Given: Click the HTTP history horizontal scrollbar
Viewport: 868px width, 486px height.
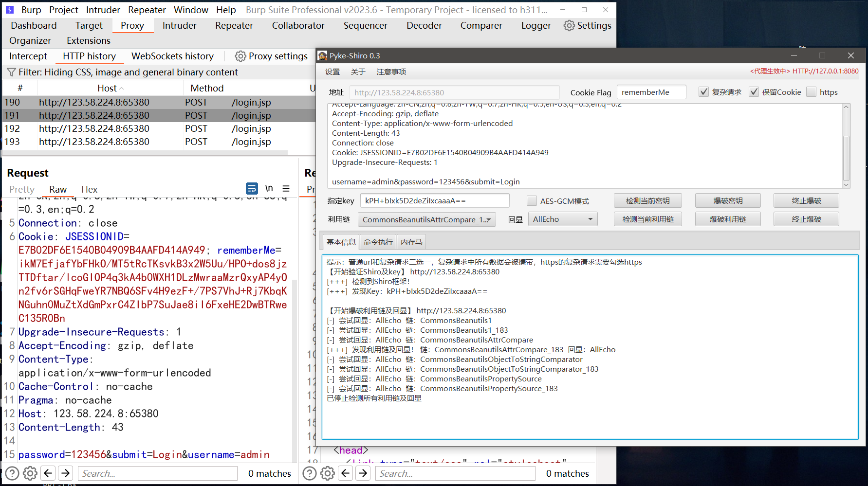Looking at the screenshot, I should [145, 152].
